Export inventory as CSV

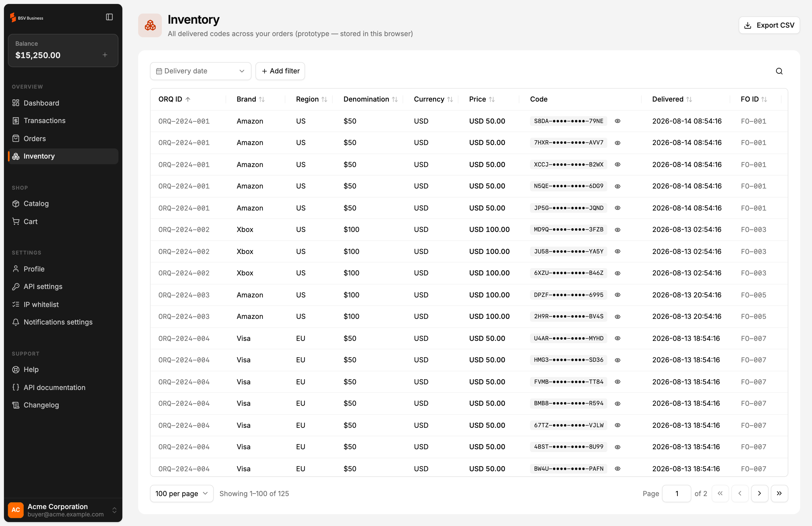tap(769, 25)
